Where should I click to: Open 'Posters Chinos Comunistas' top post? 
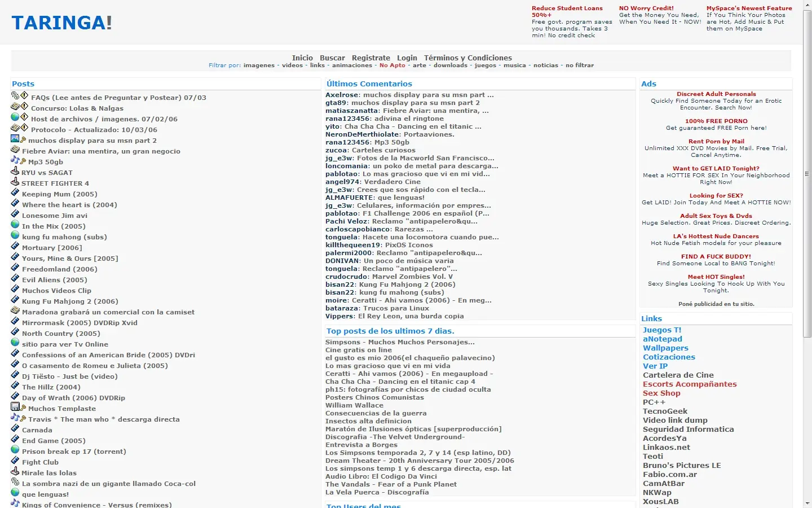(374, 397)
